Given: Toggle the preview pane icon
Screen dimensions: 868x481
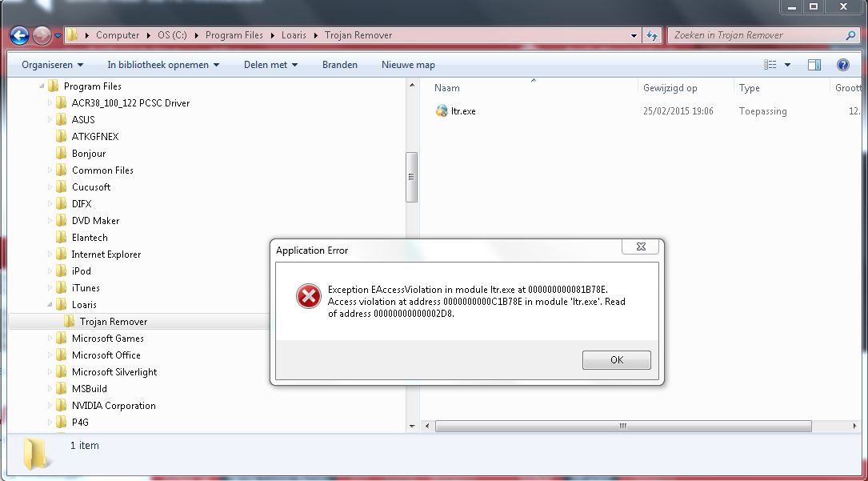Looking at the screenshot, I should coord(814,65).
